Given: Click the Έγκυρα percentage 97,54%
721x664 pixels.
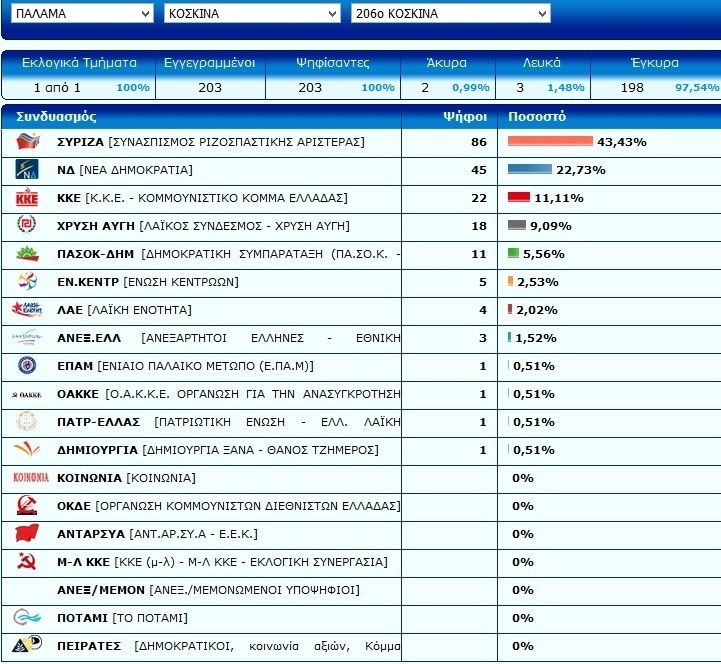Looking at the screenshot, I should click(x=697, y=87).
